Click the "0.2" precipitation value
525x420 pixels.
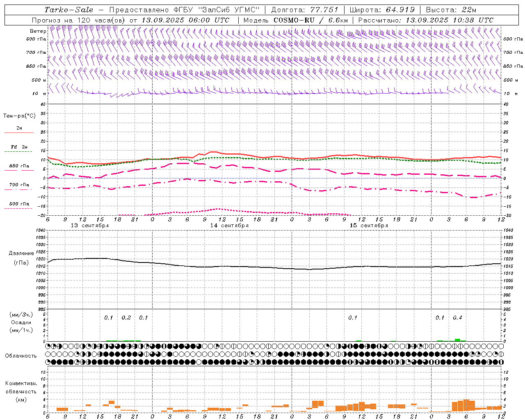click(x=126, y=317)
